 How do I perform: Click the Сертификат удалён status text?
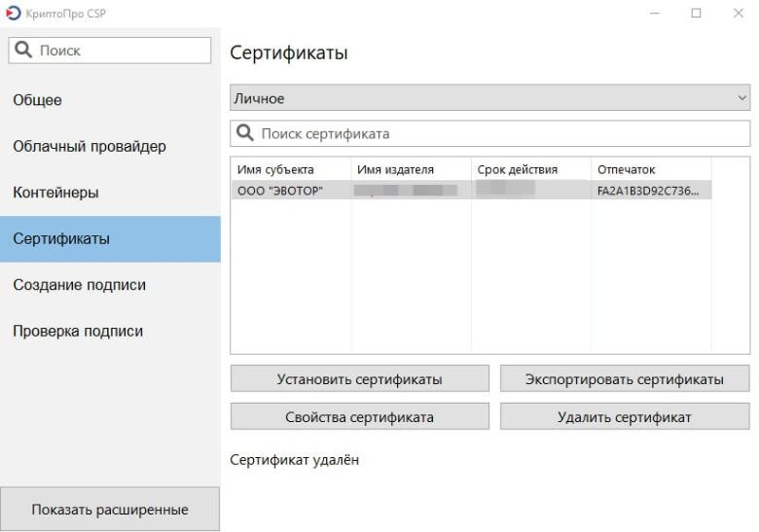tap(294, 459)
